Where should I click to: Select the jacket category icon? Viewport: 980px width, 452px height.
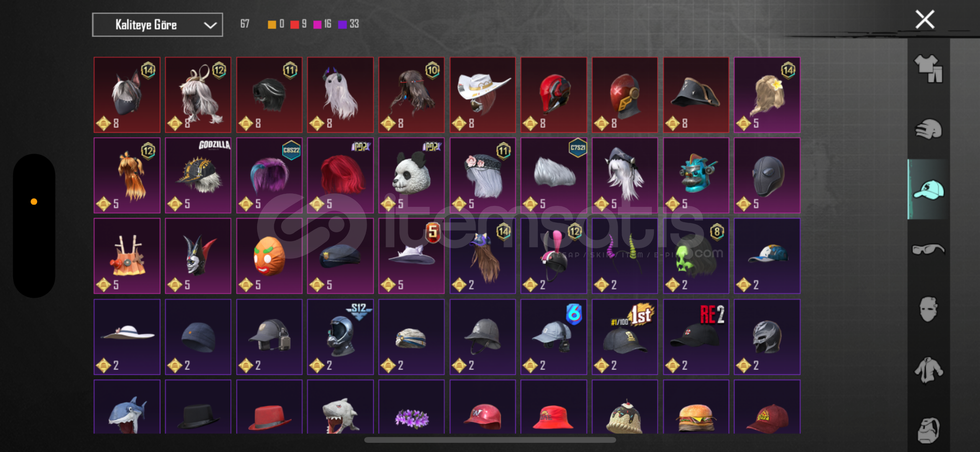point(928,370)
